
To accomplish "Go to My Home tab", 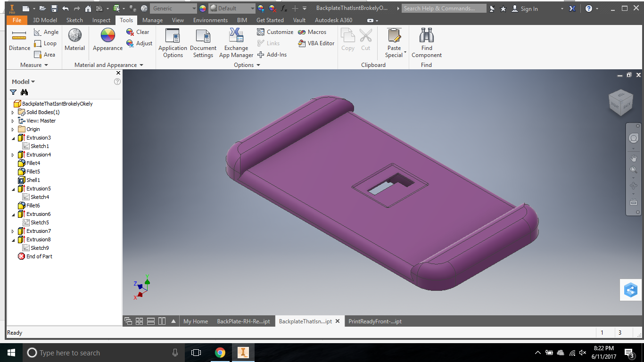I will coord(195,321).
